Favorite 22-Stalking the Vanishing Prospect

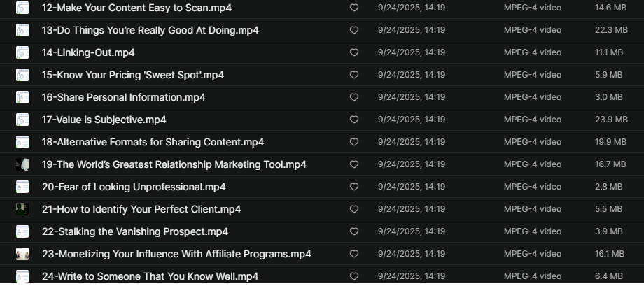point(354,232)
